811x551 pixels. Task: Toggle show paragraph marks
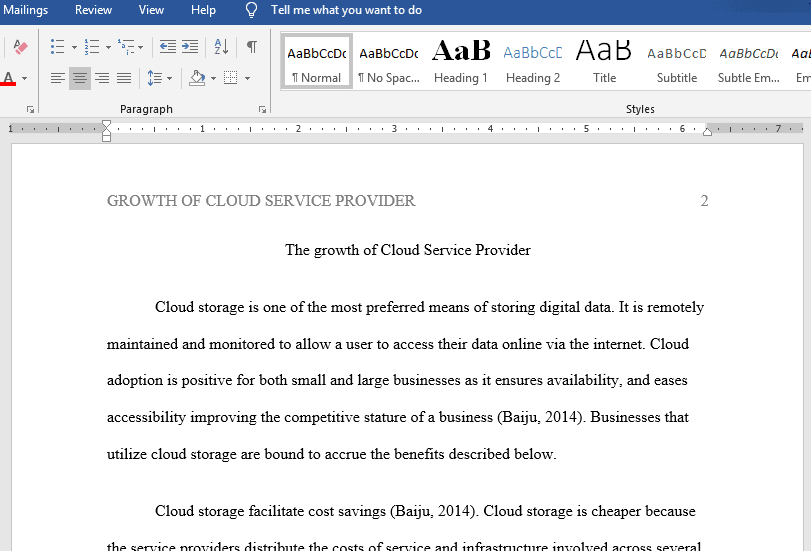[252, 47]
